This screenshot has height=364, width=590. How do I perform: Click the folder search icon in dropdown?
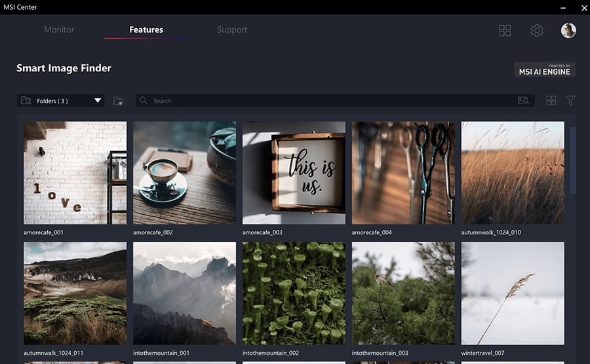click(26, 101)
